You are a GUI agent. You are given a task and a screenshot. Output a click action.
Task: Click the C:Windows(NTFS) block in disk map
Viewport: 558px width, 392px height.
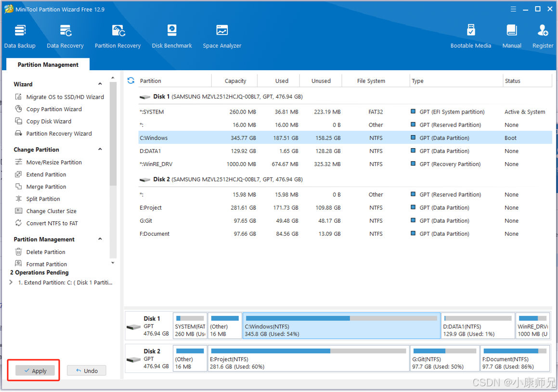click(x=342, y=326)
